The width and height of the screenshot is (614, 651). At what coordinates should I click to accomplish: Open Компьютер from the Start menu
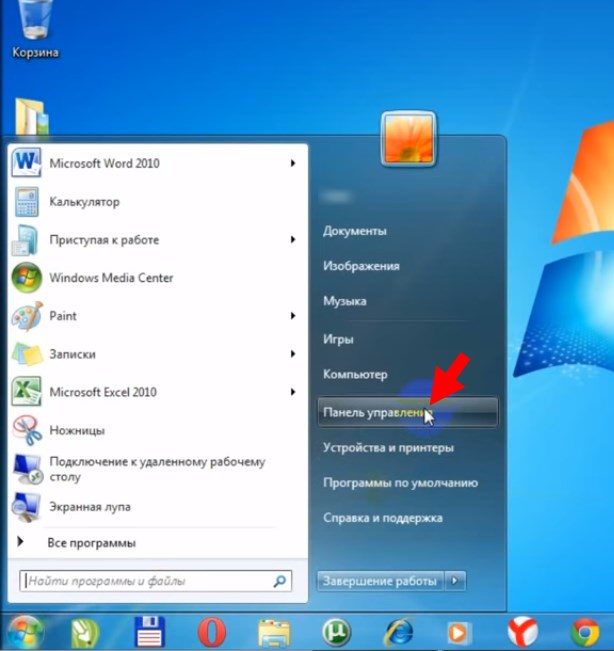(355, 374)
